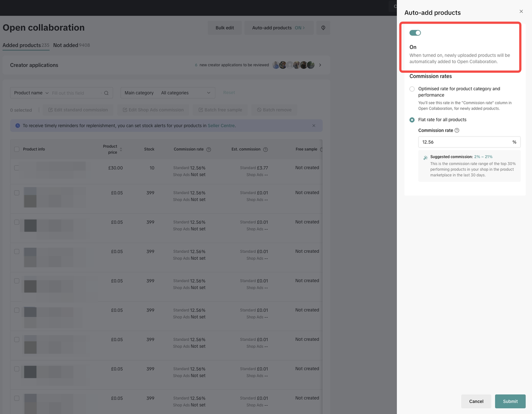Click the search magnifier icon in product field

point(106,93)
